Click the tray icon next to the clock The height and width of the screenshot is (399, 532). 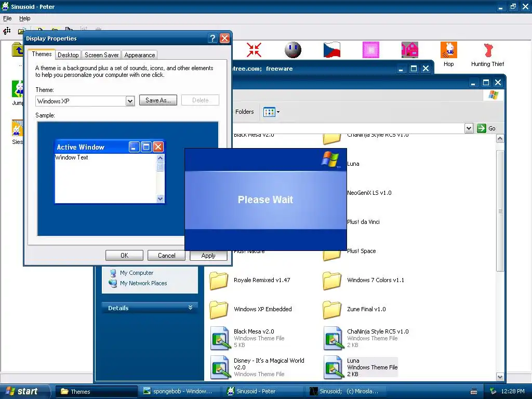pos(493,392)
